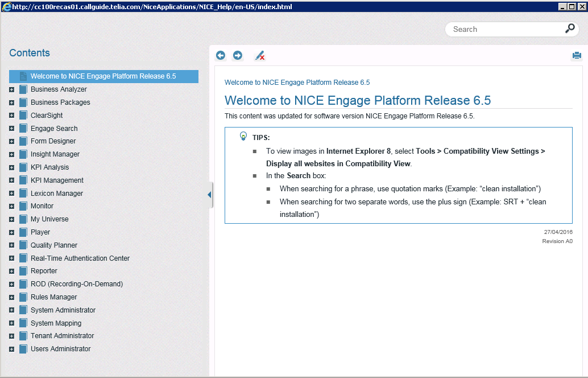Click the Business Analyzer book icon

(23, 89)
